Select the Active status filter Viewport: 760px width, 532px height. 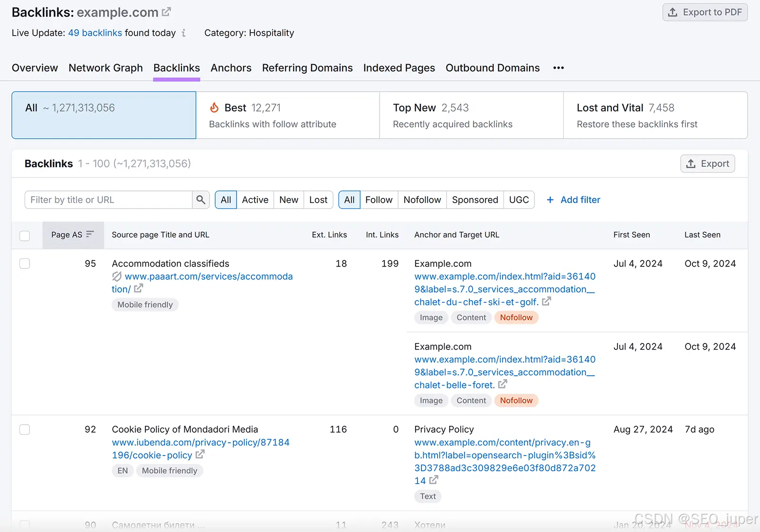[255, 200]
